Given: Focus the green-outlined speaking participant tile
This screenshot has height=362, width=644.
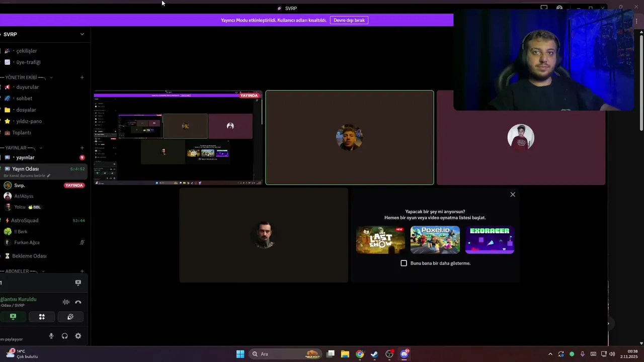Looking at the screenshot, I should point(350,138).
